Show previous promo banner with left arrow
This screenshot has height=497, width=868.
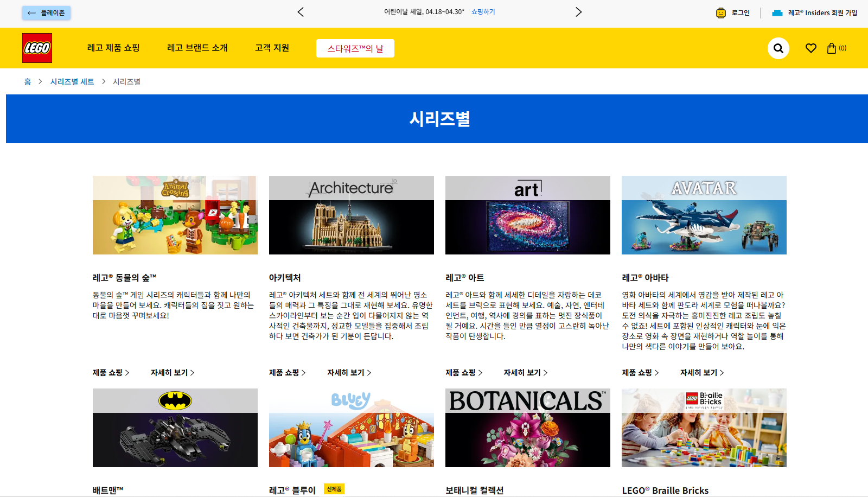point(301,12)
